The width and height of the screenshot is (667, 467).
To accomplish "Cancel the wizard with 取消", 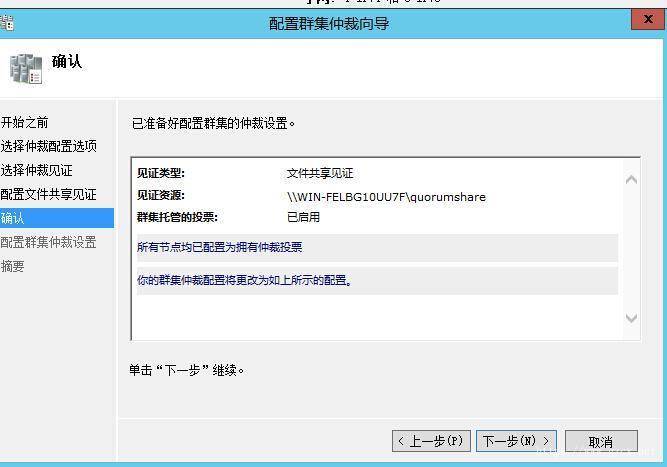I will coord(601,441).
